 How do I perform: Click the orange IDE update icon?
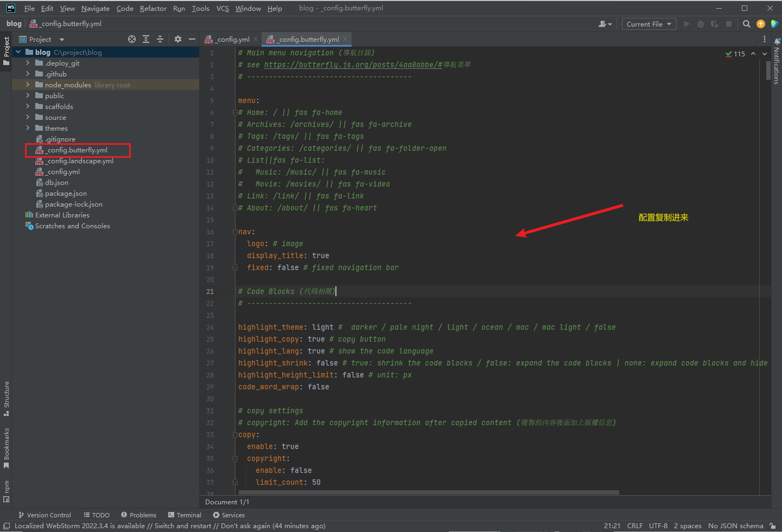coord(761,24)
